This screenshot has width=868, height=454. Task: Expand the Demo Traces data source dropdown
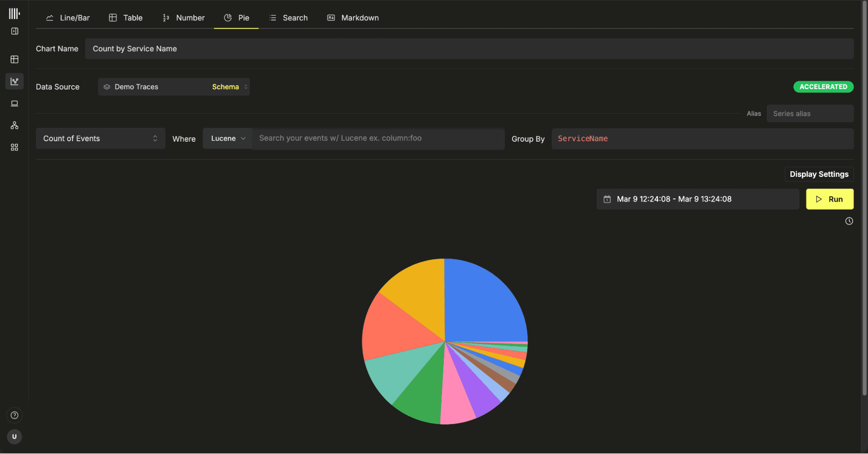pos(174,87)
